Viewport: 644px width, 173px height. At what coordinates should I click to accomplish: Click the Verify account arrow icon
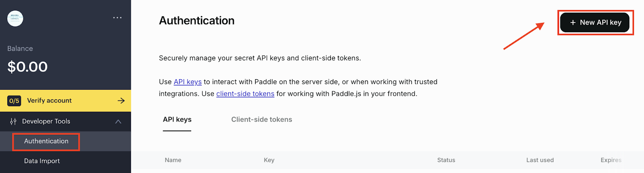coord(121,101)
